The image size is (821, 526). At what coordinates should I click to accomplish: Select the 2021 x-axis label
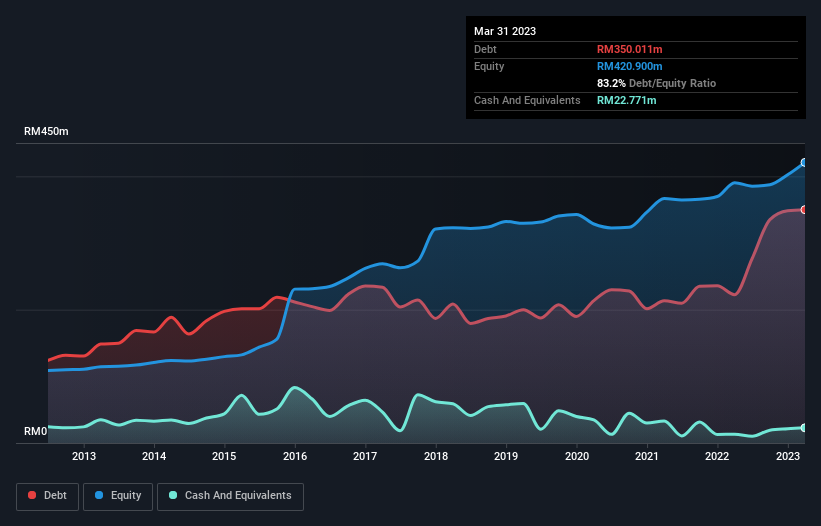pyautogui.click(x=647, y=456)
